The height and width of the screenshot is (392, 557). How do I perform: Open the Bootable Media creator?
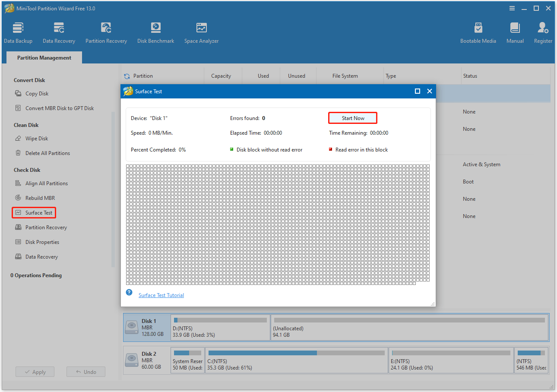[x=478, y=32]
